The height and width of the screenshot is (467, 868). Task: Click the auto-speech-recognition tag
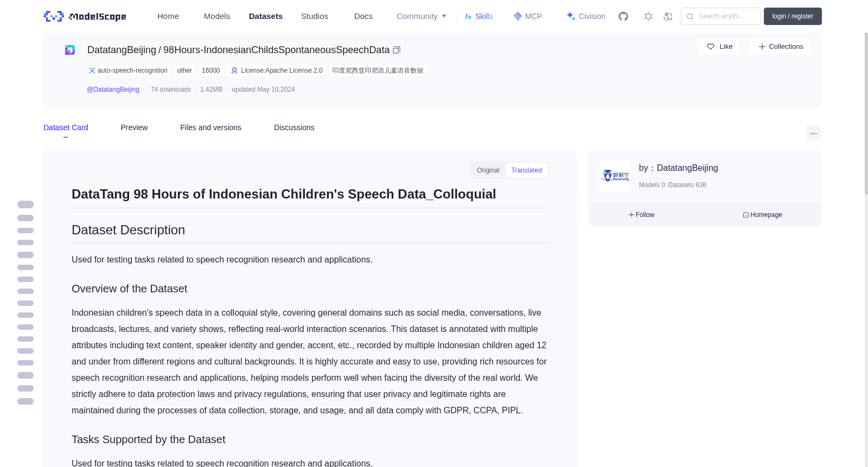[x=128, y=71]
